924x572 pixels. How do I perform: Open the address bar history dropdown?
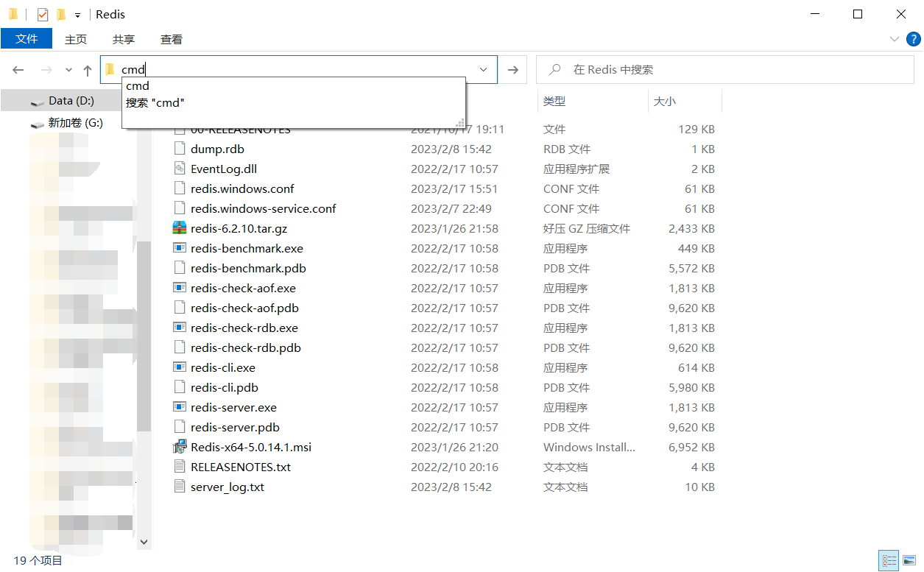[484, 70]
